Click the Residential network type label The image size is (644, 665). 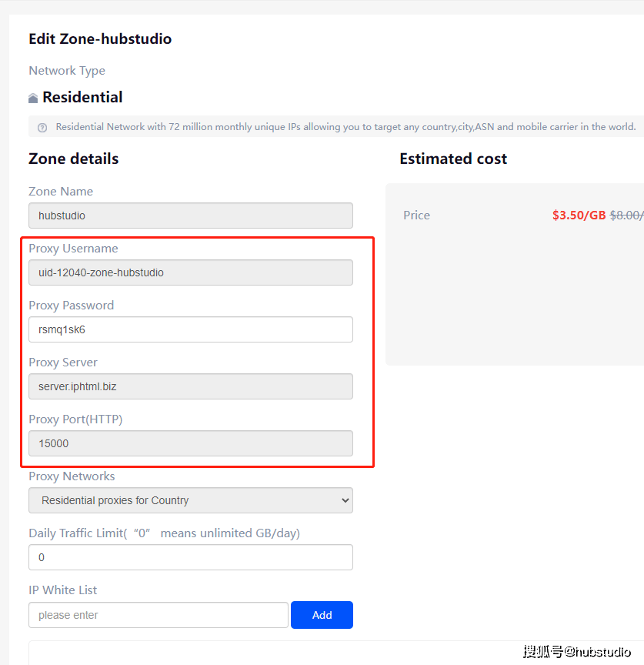pyautogui.click(x=82, y=98)
